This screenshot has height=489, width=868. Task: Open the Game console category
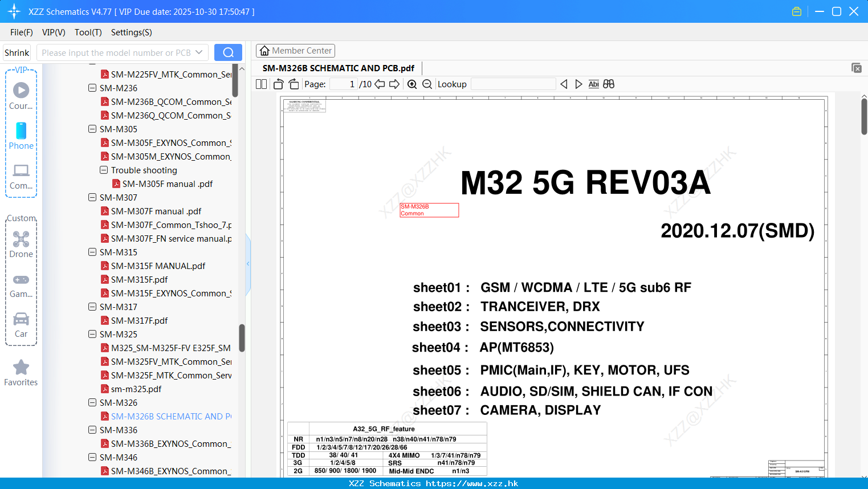[x=21, y=285]
